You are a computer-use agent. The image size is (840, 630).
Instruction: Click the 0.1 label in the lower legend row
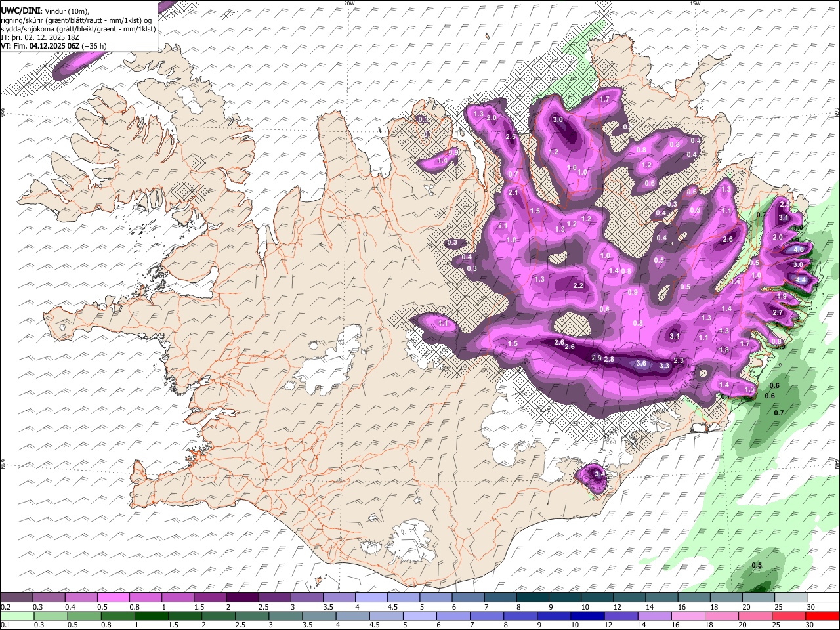coord(6,625)
